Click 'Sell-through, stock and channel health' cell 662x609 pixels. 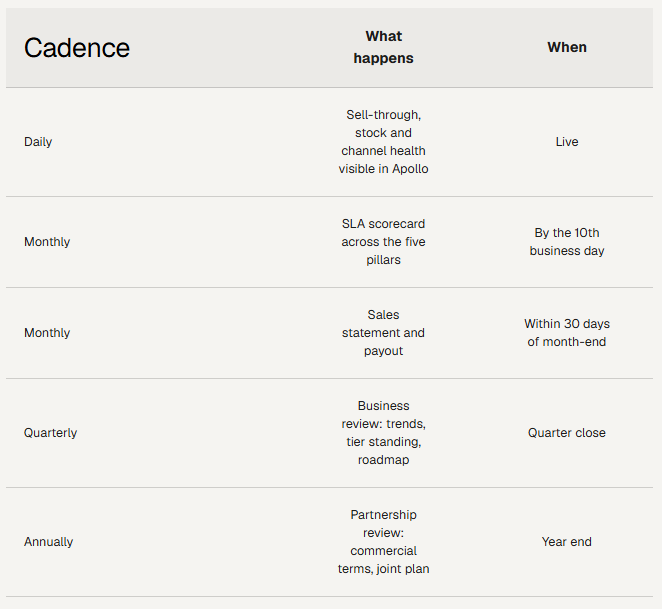coord(383,142)
